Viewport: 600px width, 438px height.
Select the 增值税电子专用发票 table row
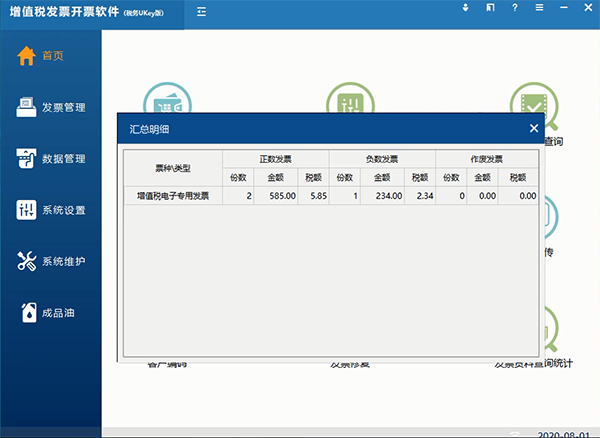172,196
